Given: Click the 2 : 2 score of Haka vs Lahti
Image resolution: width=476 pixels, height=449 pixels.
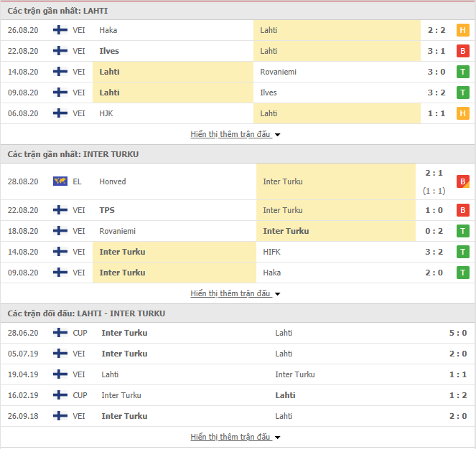Looking at the screenshot, I should [437, 30].
